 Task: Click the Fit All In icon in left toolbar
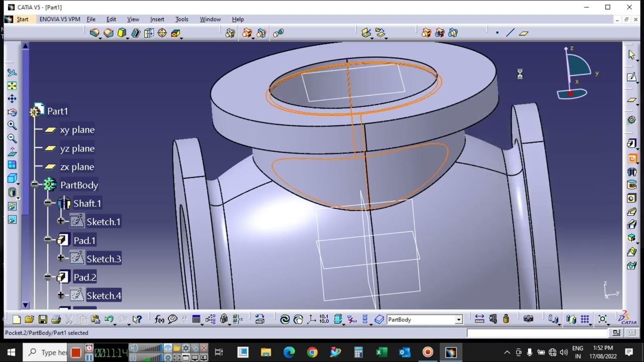click(12, 86)
